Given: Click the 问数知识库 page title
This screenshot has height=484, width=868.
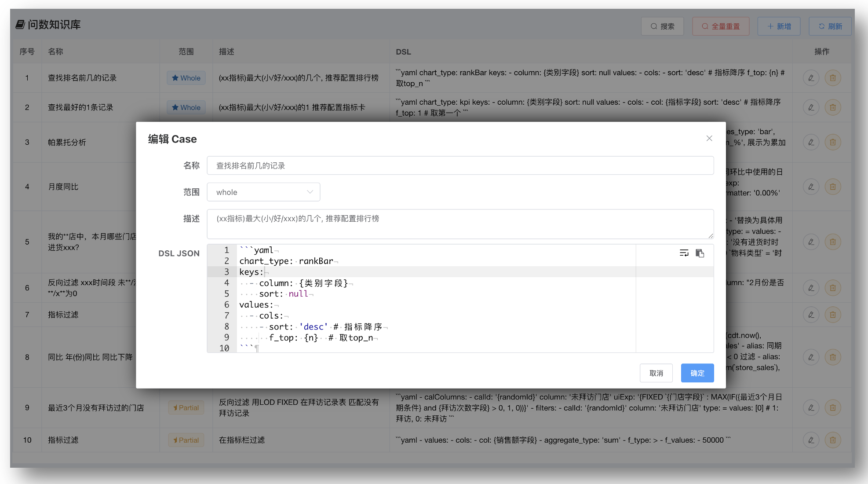Looking at the screenshot, I should click(x=54, y=25).
